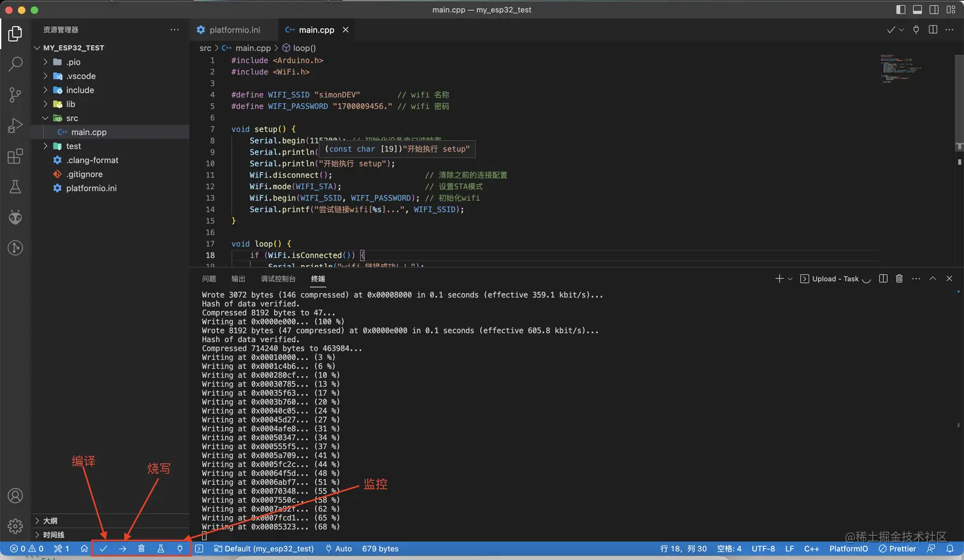The width and height of the screenshot is (964, 560).
Task: Click the build checkmark in editor title bar
Action: coord(891,30)
